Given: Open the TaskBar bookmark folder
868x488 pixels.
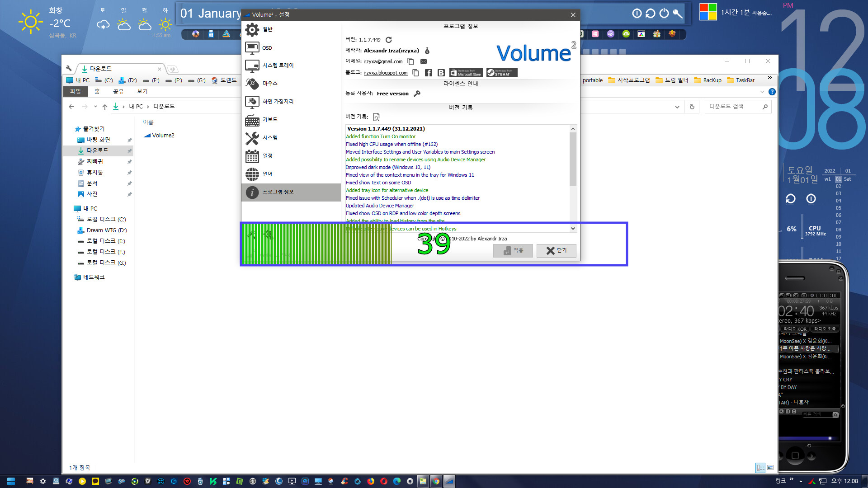Looking at the screenshot, I should 741,80.
